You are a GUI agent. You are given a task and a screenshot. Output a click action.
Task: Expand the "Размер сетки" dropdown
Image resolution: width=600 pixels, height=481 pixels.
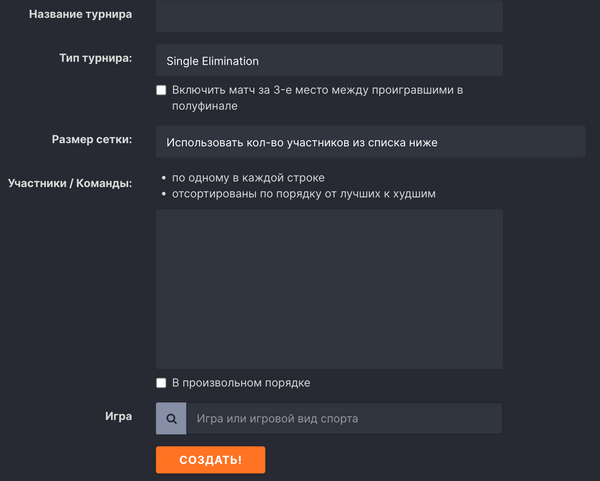click(370, 142)
